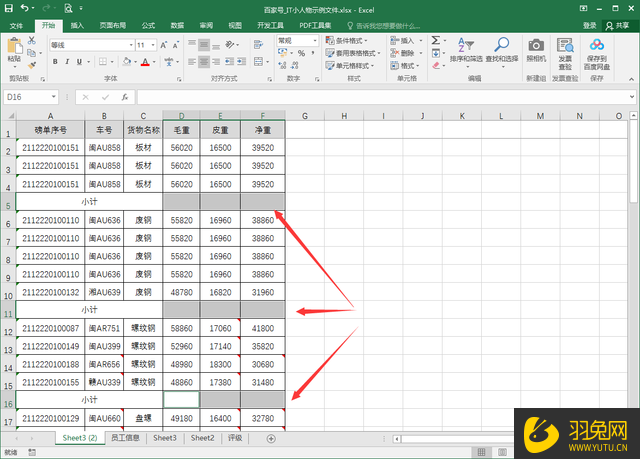Open Cell Styles gallery
This screenshot has width=640, height=459.
(349, 65)
